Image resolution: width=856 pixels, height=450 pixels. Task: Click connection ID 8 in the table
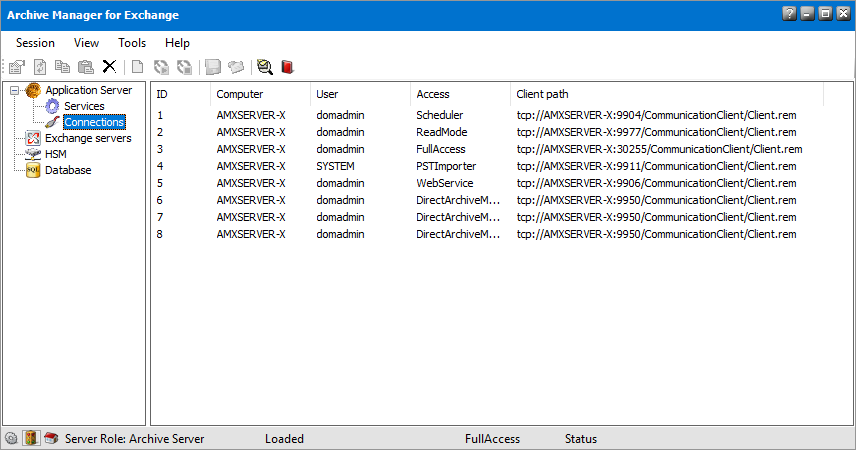pyautogui.click(x=159, y=234)
